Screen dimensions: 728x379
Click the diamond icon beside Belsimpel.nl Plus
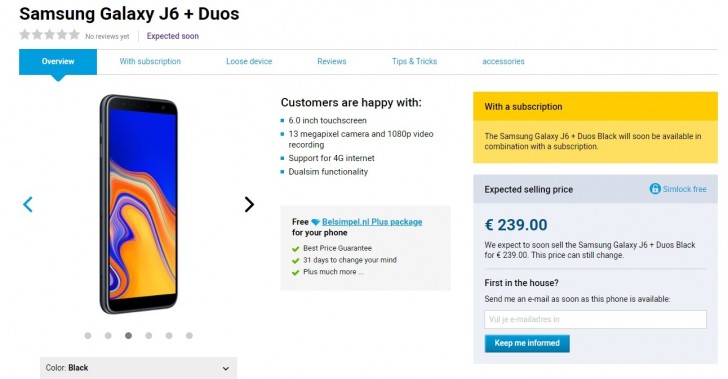point(316,222)
